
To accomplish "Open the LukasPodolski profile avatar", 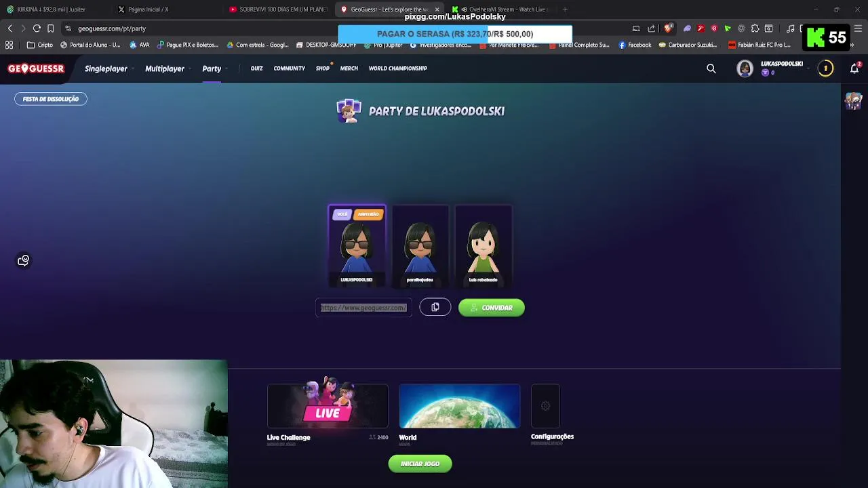I will click(x=745, y=68).
